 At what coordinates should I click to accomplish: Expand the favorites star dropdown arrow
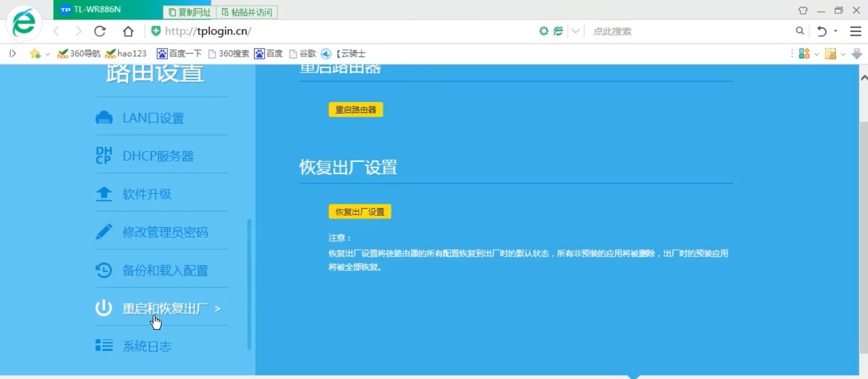pos(48,54)
